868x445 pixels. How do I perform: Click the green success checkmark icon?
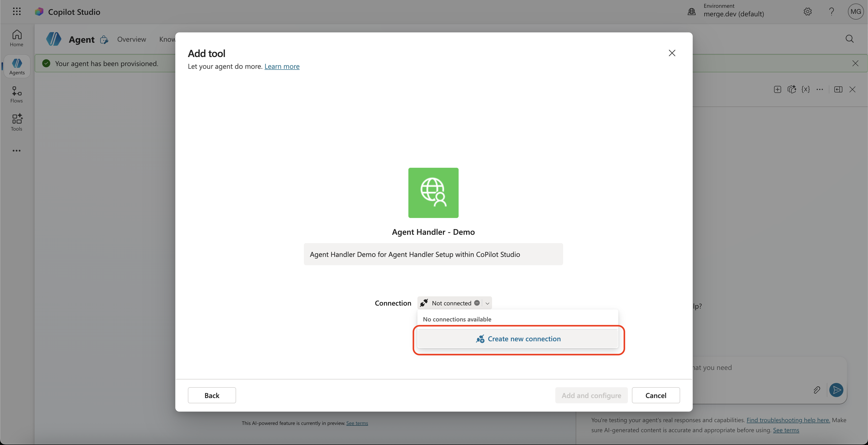click(x=46, y=63)
